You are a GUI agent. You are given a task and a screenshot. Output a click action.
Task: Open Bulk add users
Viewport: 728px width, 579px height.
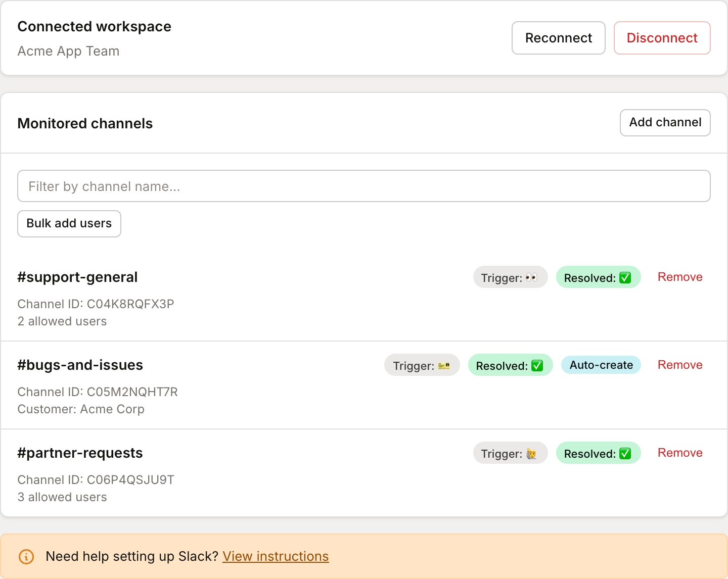(69, 224)
